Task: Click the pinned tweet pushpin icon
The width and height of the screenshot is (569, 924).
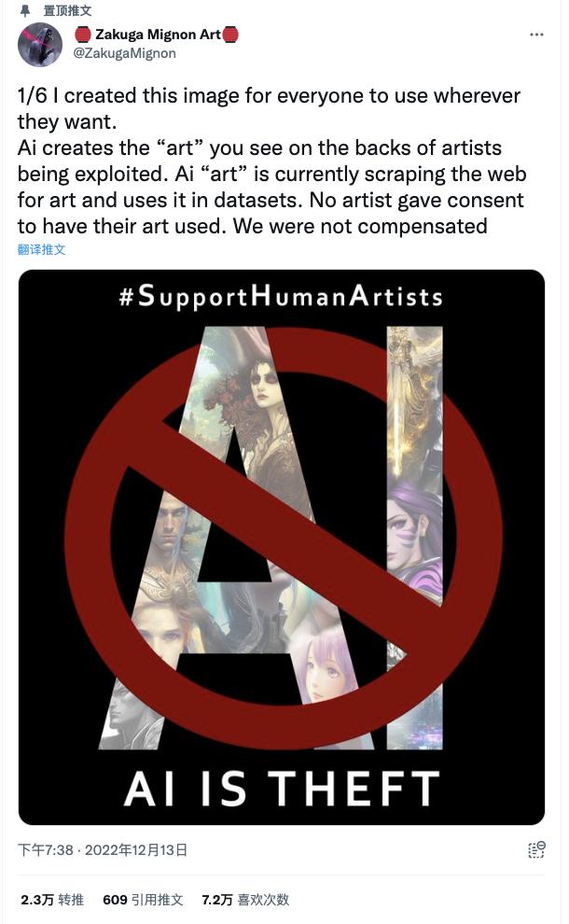Action: coord(25,10)
